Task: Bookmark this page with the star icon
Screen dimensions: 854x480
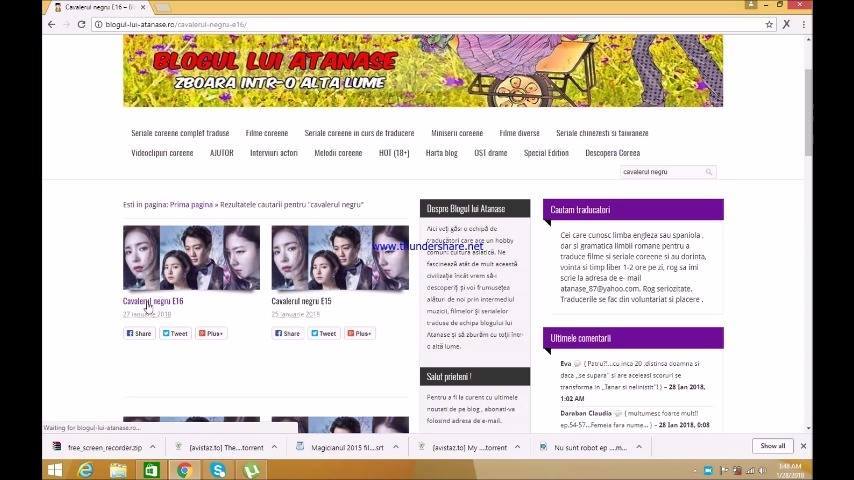Action: [769, 25]
